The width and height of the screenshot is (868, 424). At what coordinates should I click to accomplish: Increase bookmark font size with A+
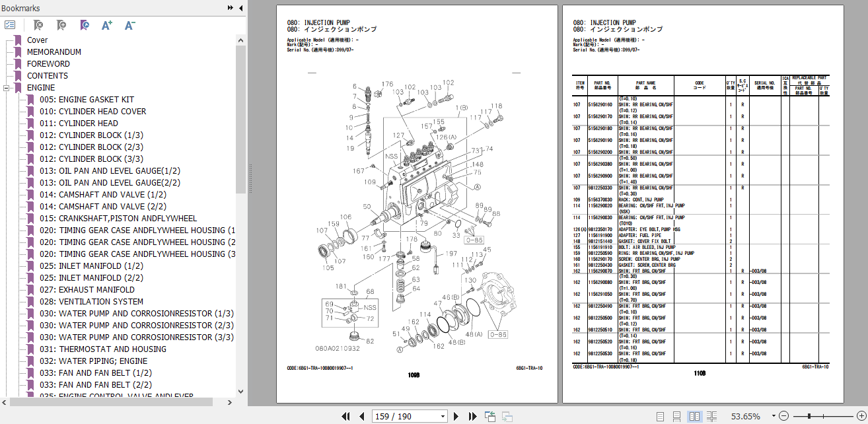tap(106, 25)
